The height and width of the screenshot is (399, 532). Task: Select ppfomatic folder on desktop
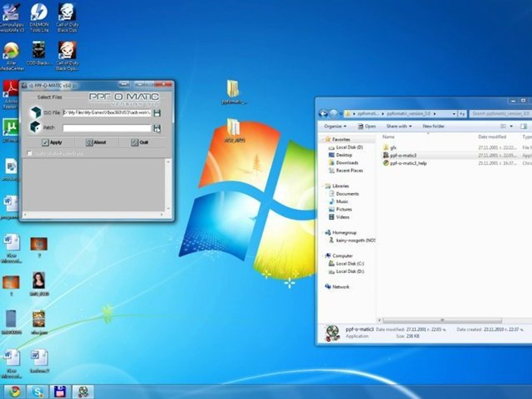pyautogui.click(x=233, y=91)
